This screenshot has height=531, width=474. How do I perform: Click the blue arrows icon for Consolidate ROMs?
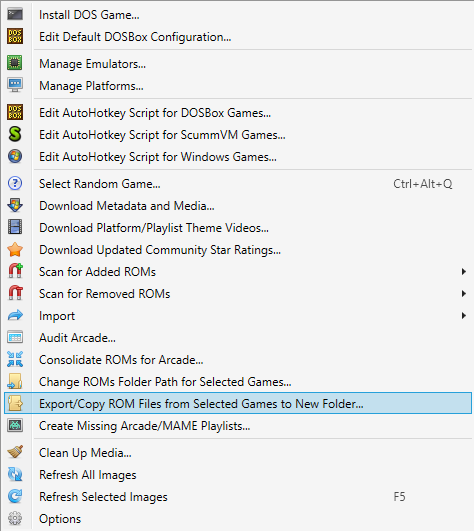point(15,359)
